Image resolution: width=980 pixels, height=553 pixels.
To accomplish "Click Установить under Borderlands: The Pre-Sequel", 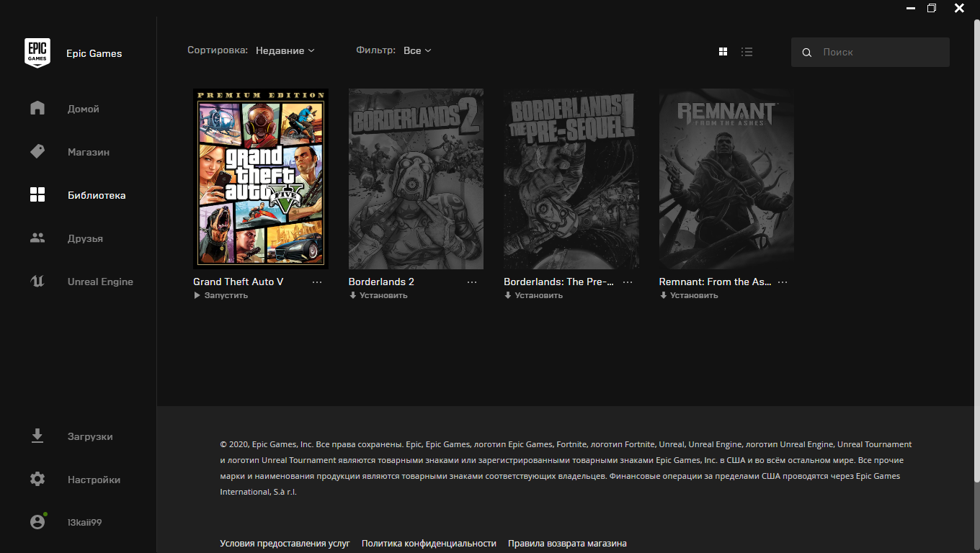I will (533, 295).
